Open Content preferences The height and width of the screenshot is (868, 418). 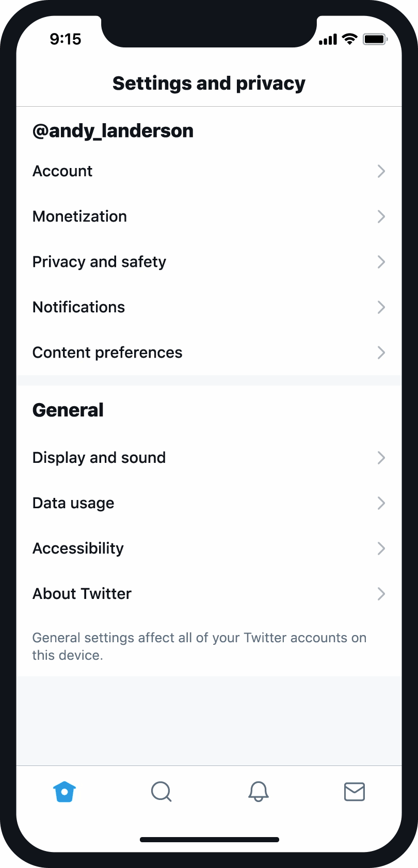[107, 353]
